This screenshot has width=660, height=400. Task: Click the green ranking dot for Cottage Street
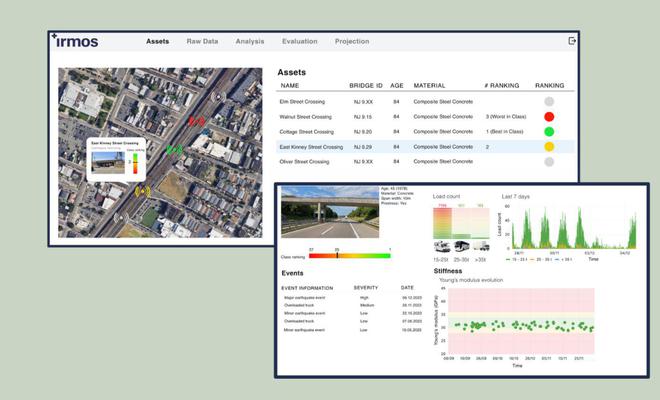[x=549, y=131]
